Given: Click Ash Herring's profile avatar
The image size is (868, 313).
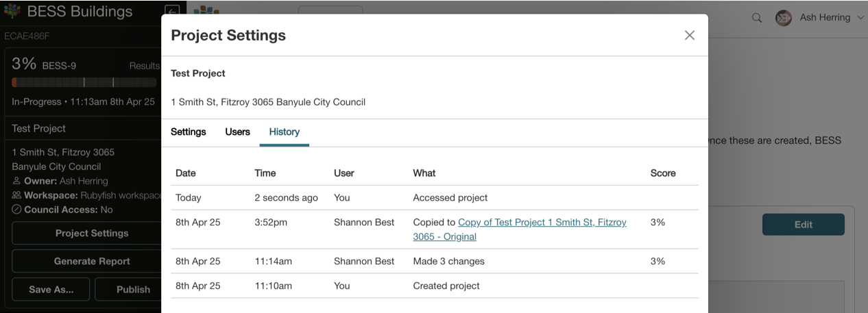Looking at the screenshot, I should click(783, 18).
